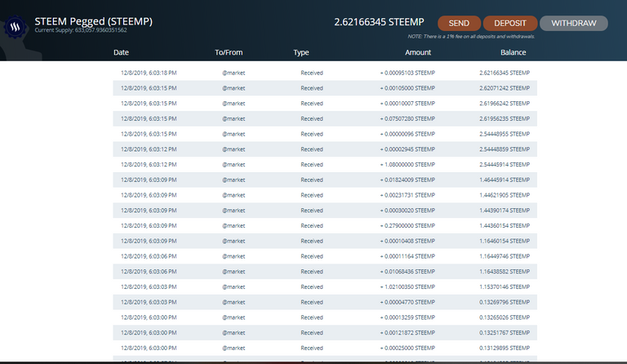Click the Current Supply value text
Image resolution: width=627 pixels, height=364 pixels.
(x=81, y=30)
